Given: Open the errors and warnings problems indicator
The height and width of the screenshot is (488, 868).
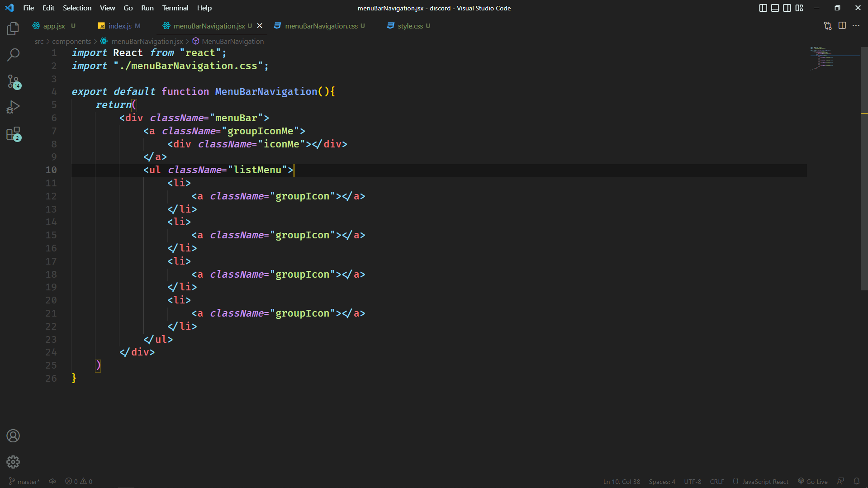Looking at the screenshot, I should [x=79, y=481].
